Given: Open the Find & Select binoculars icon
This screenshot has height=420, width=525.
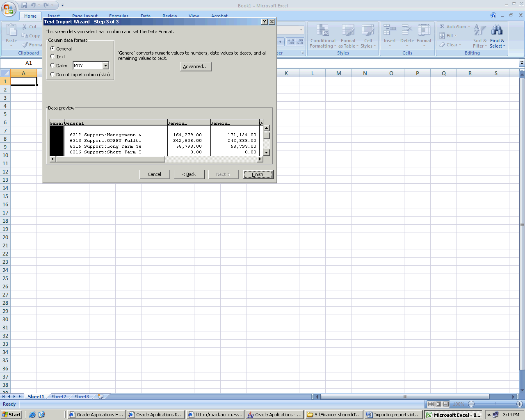Looking at the screenshot, I should (x=497, y=30).
